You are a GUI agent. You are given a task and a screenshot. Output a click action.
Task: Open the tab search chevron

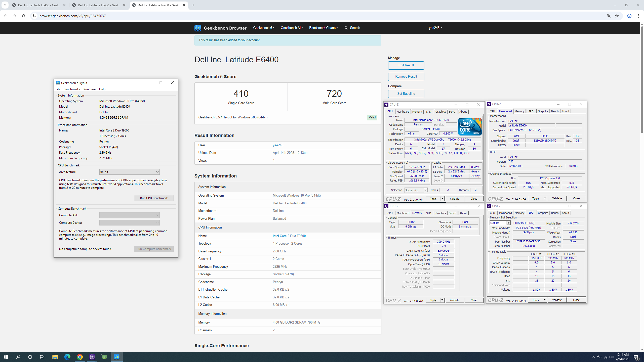pos(5,5)
